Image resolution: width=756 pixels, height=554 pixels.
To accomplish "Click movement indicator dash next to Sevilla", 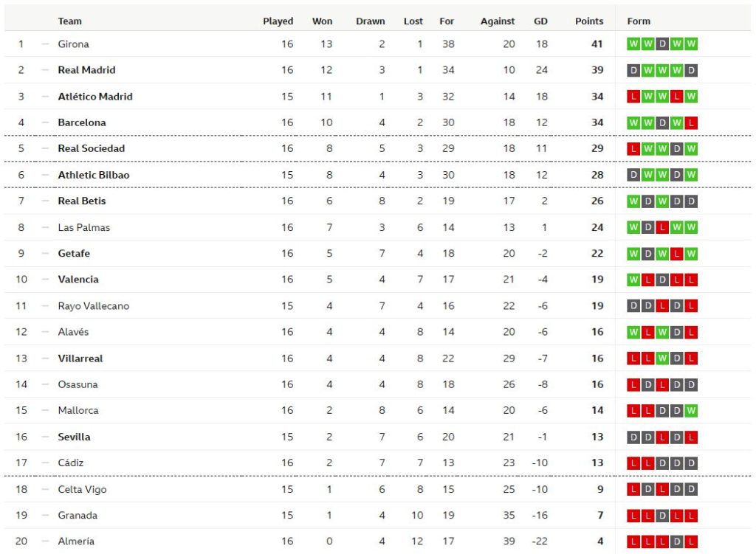I will [x=45, y=437].
